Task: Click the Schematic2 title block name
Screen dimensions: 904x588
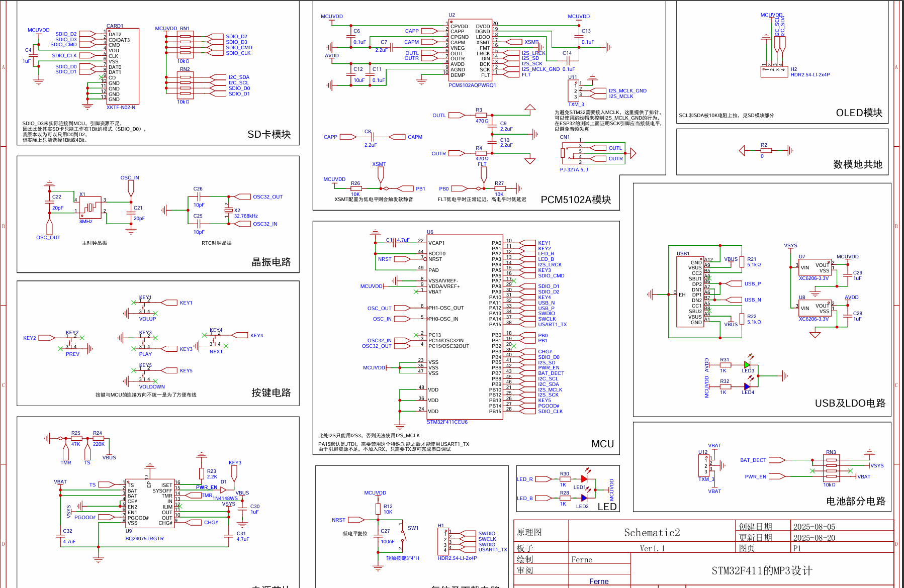Action: (652, 533)
